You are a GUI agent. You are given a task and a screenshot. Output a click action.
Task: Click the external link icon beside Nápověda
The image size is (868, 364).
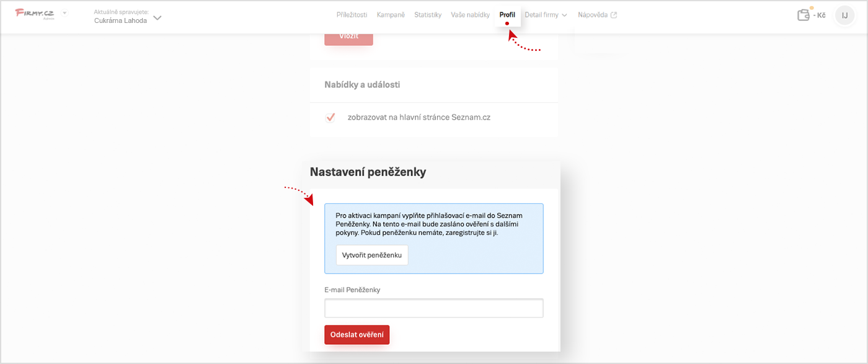[x=614, y=15]
